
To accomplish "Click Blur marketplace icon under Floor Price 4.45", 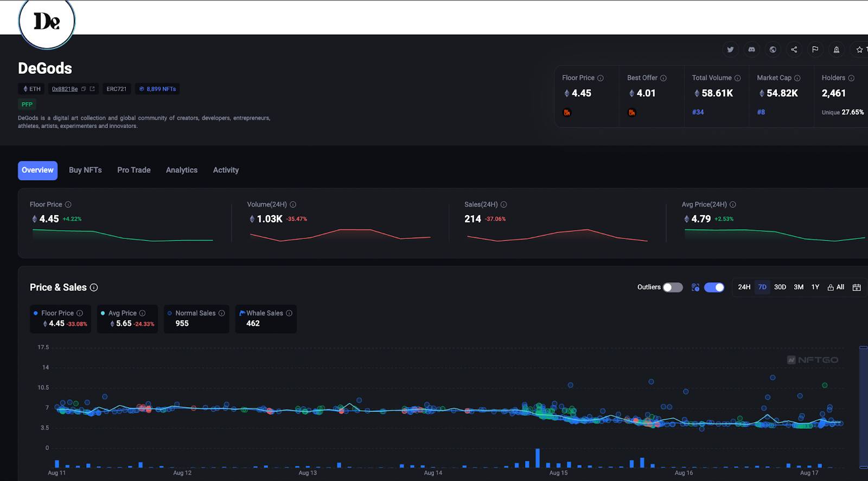I will tap(567, 112).
